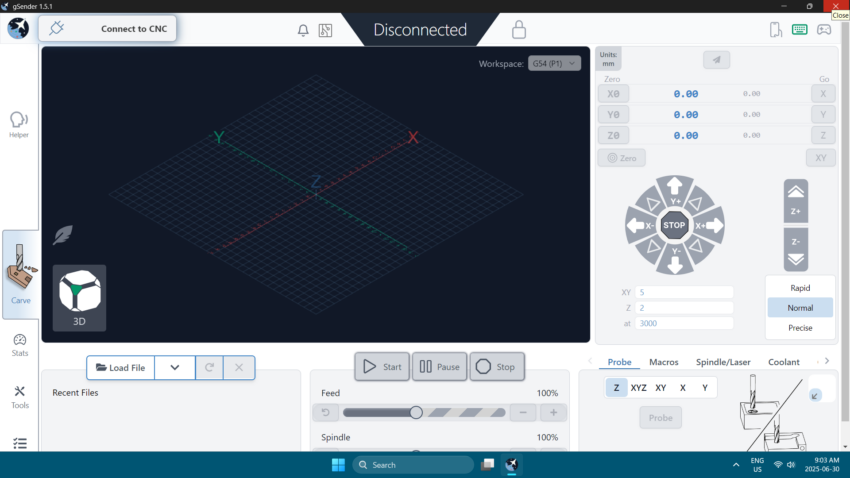Start the job
The width and height of the screenshot is (850, 478).
click(x=382, y=367)
